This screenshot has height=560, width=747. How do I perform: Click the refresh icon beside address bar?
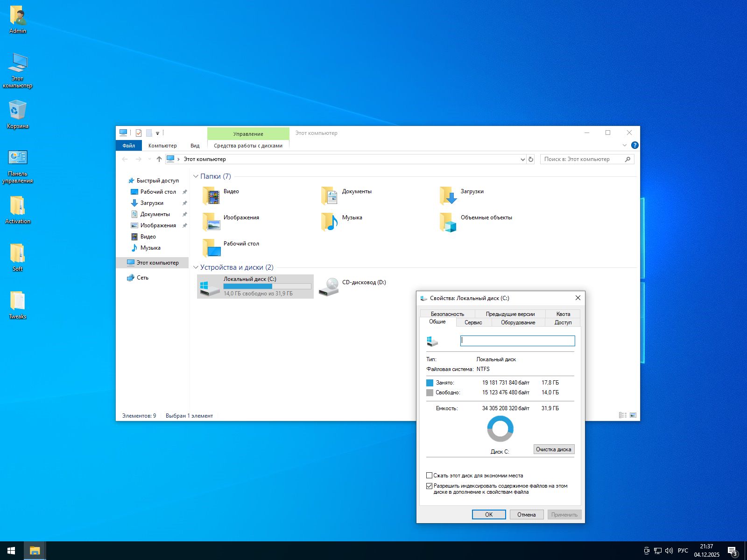(531, 160)
